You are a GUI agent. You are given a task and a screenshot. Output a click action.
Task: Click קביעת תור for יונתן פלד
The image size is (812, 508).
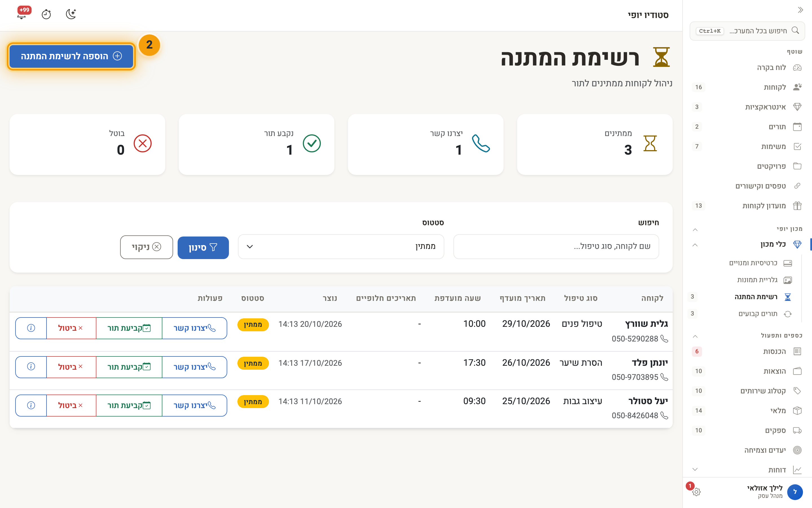pos(129,367)
